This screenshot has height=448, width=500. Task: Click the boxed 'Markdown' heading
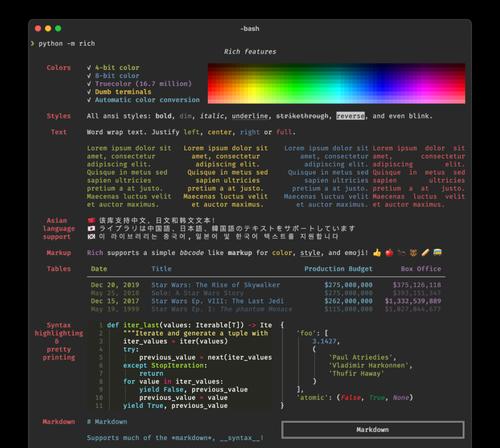(373, 430)
